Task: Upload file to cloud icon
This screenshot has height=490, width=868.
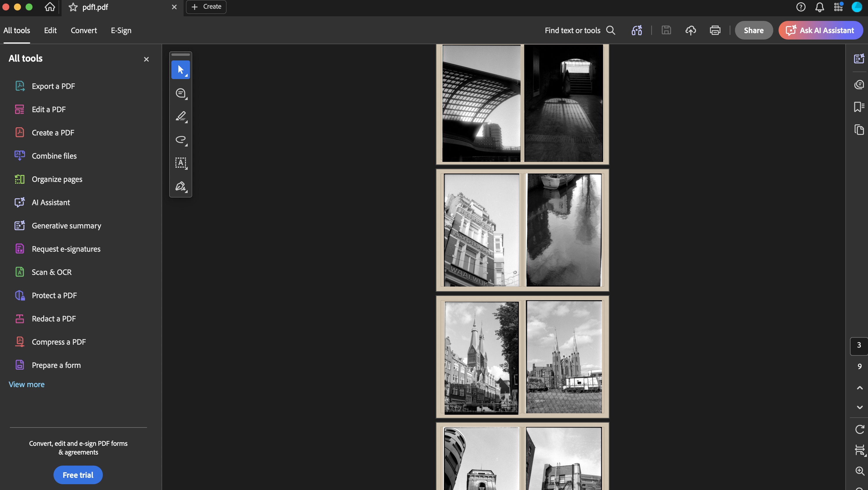Action: point(691,30)
